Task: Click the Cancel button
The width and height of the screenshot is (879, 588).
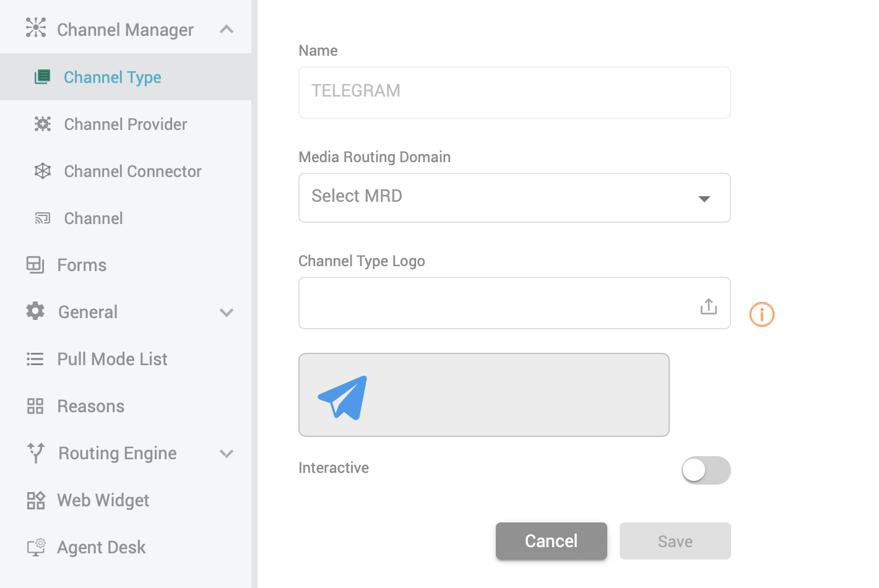Action: point(551,541)
